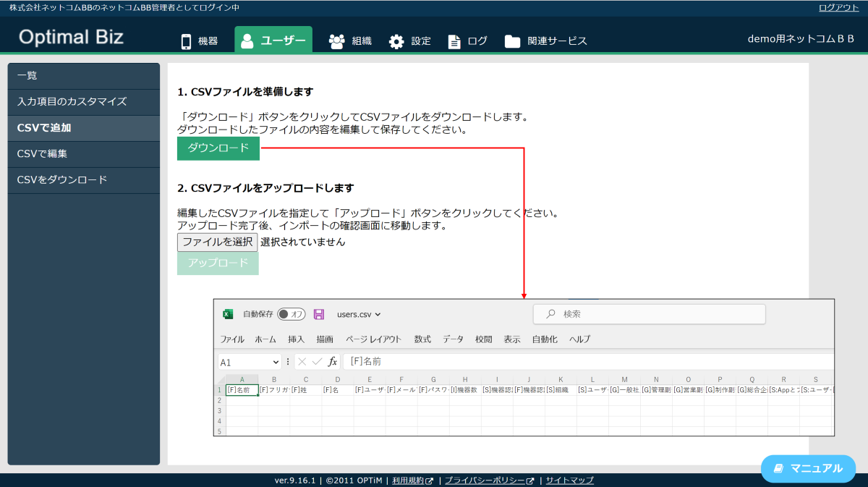Open the プライバシーポリシー privacy link
868x487 pixels.
click(489, 480)
